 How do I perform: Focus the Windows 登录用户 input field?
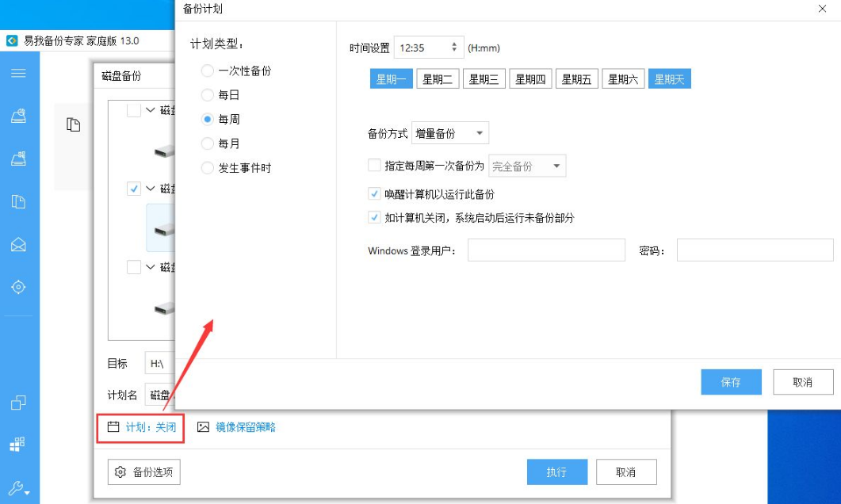546,250
